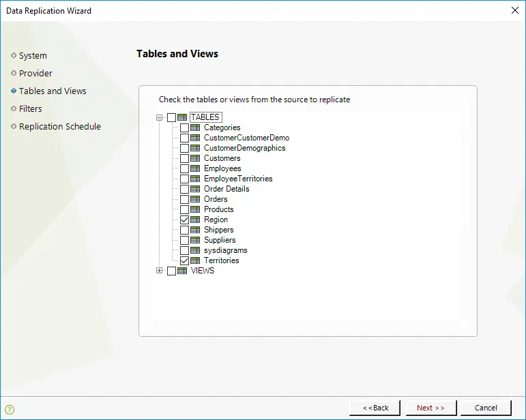Click the table icon beside sysdiagrams
Viewport: 526px width, 420px height.
(x=195, y=250)
